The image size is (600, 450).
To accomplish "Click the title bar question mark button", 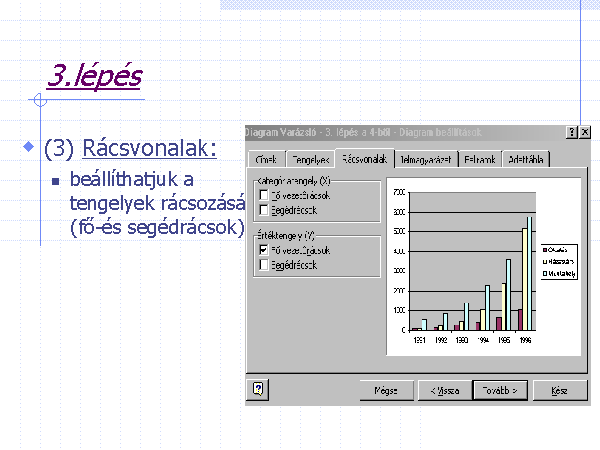I will click(x=570, y=133).
